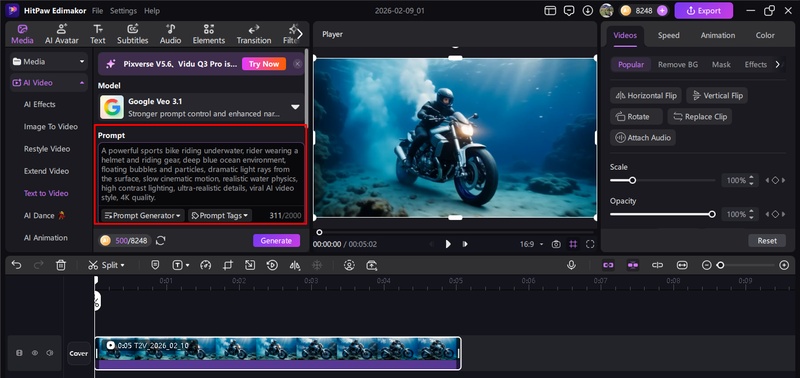Open the Animation properties tab
This screenshot has height=378, width=800.
point(718,35)
